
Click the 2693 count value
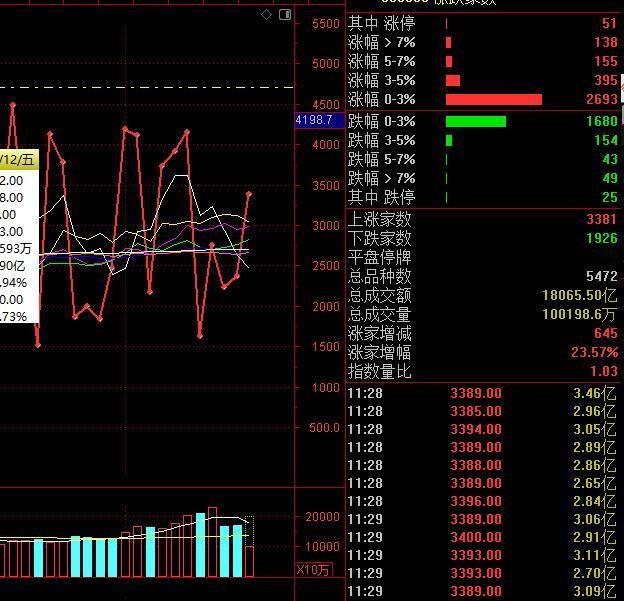tap(602, 99)
